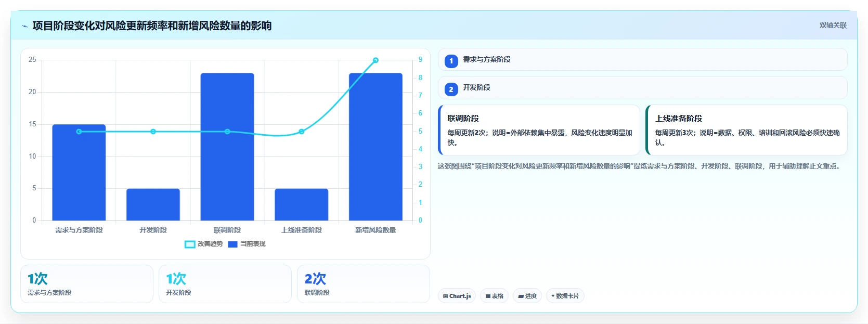Viewport: 868px width, 324px height.
Task: Click the 1次 开发阶段 stat card
Action: [x=225, y=284]
